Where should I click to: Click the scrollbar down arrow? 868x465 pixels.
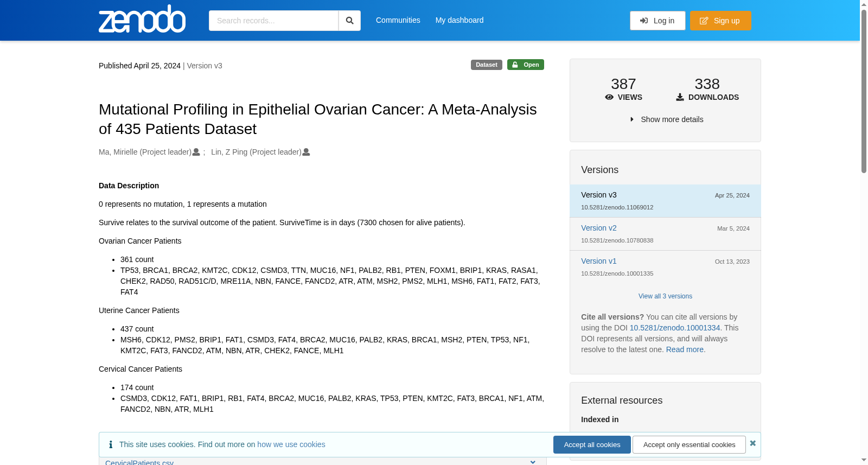tap(864, 460)
